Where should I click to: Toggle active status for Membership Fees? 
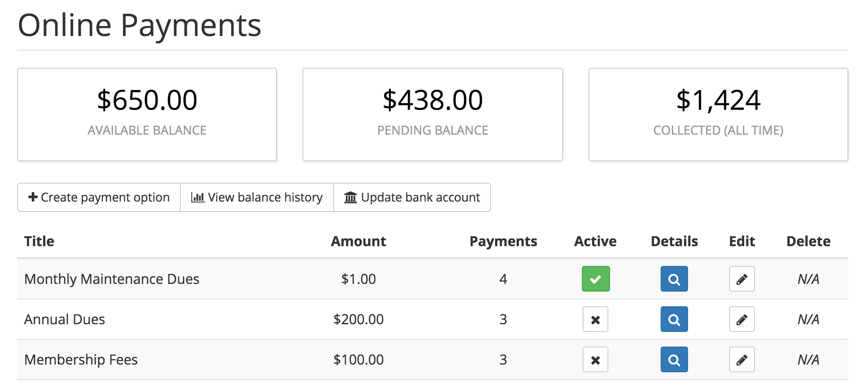click(595, 359)
